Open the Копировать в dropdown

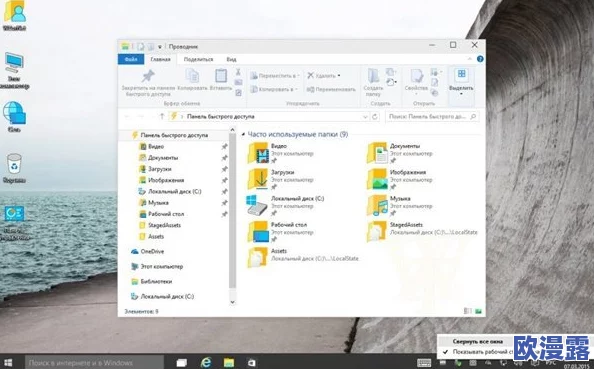(x=274, y=89)
